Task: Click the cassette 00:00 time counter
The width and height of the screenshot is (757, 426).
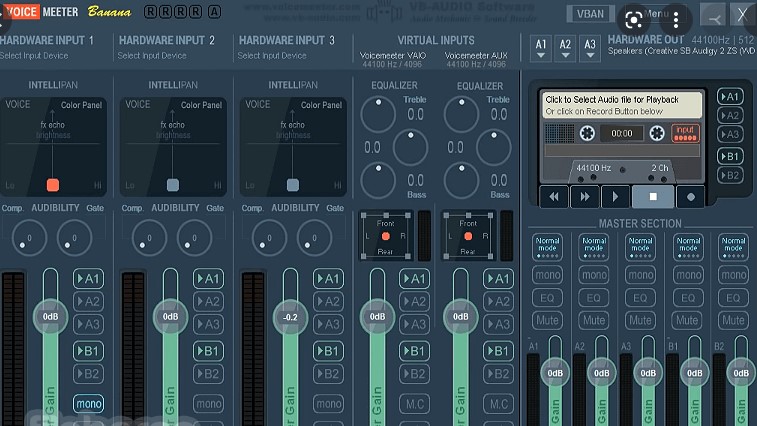Action: point(622,133)
